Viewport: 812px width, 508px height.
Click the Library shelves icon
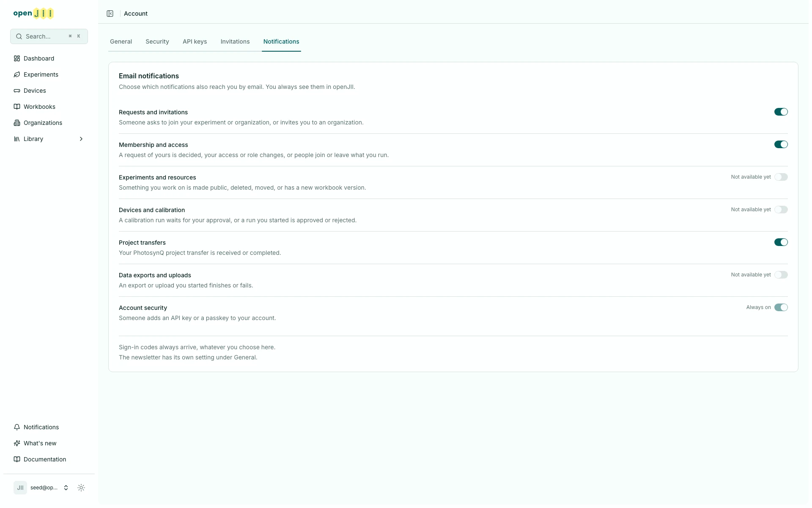17,139
